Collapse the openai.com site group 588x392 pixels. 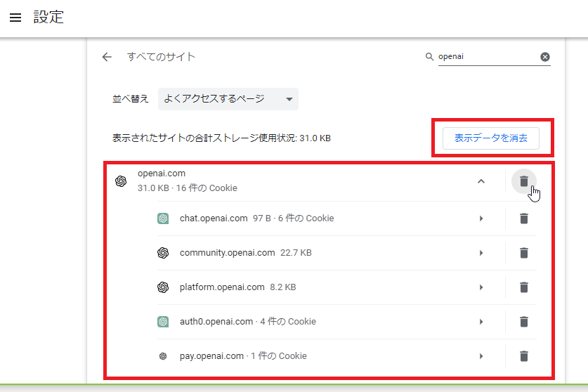(x=481, y=181)
